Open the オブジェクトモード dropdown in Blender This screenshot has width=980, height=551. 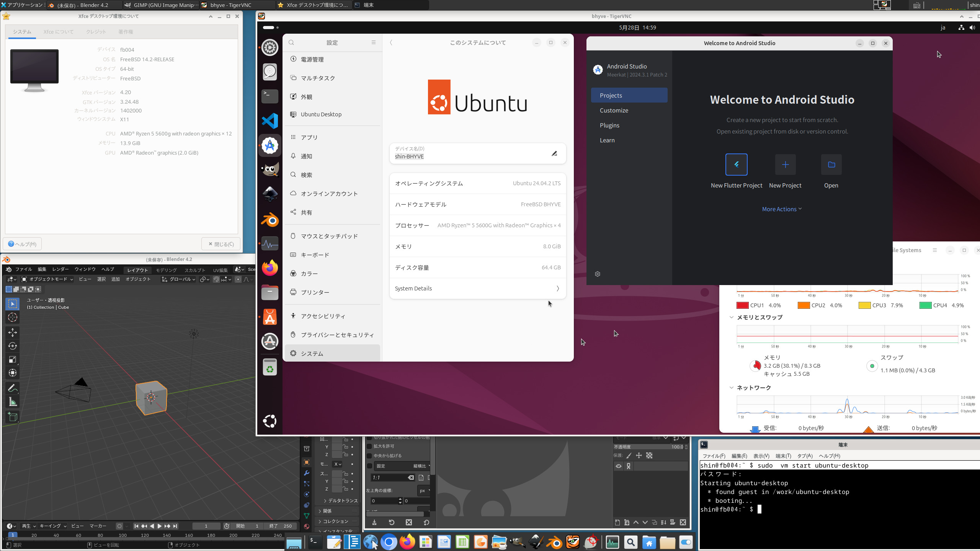pos(47,279)
